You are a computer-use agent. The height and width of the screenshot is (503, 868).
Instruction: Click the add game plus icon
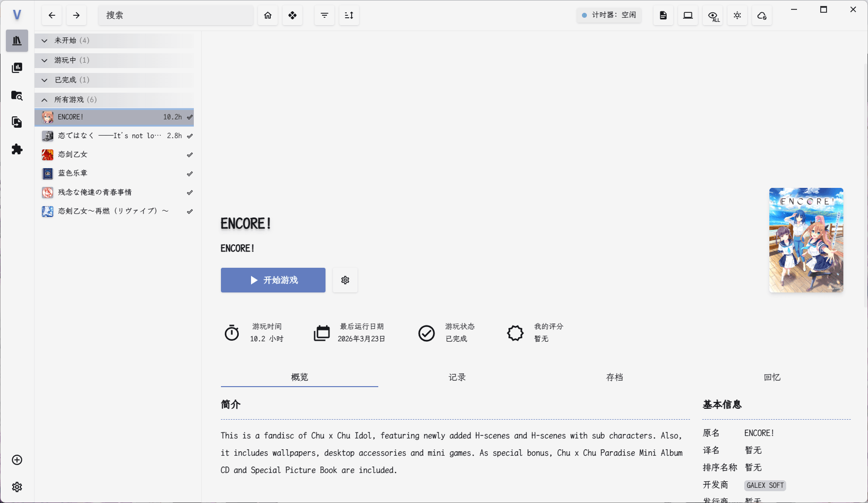point(17,460)
